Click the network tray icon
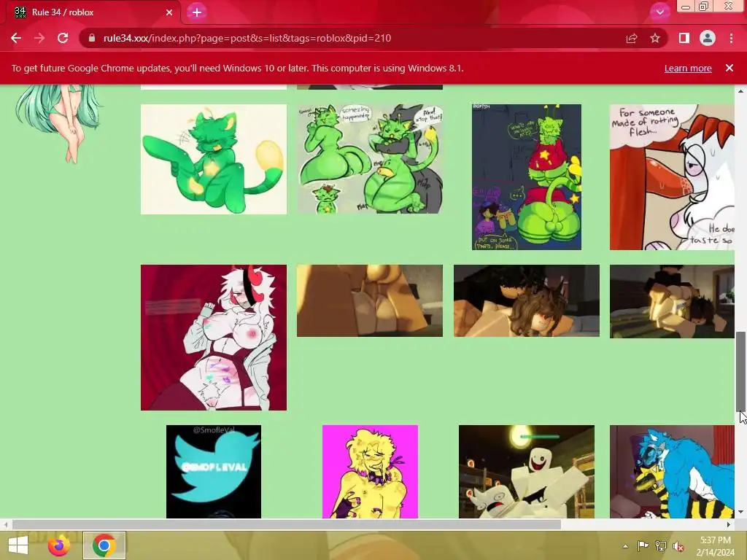Screen dimensions: 747x560 click(x=661, y=546)
